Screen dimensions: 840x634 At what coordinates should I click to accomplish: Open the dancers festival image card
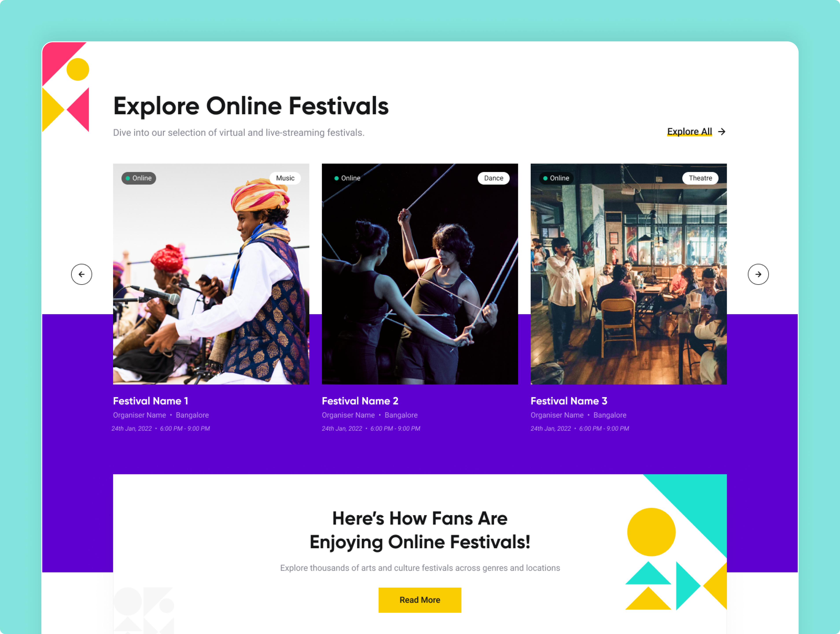(420, 274)
